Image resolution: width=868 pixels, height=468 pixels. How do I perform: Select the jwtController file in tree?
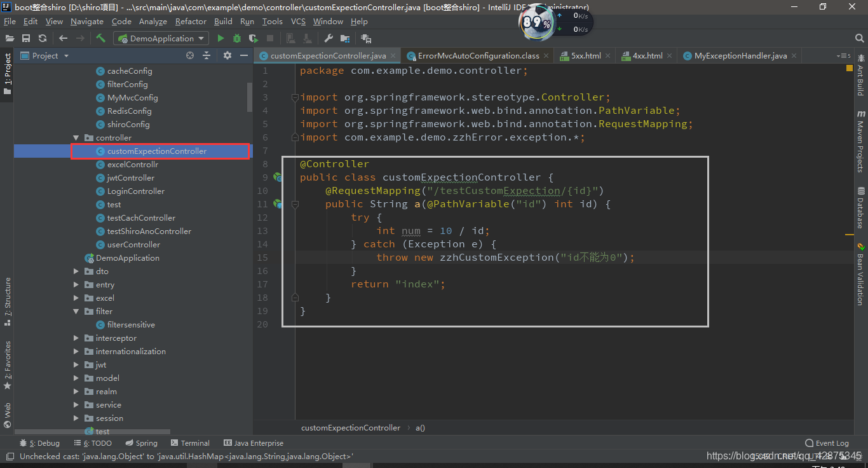point(130,178)
